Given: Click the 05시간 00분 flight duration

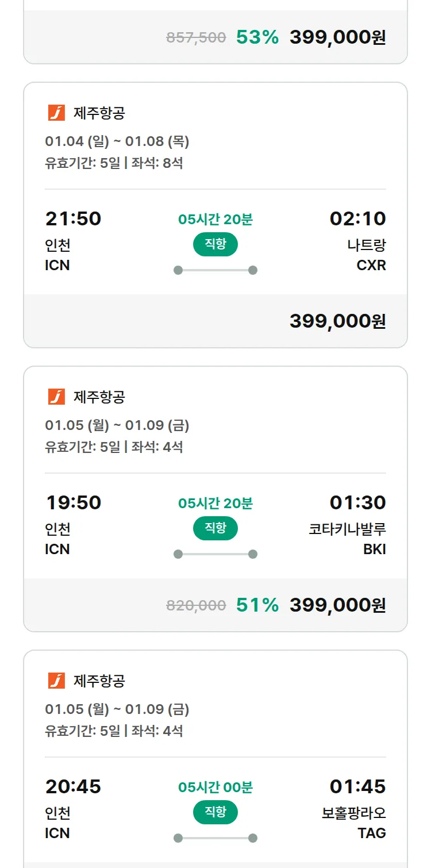Looking at the screenshot, I should pyautogui.click(x=215, y=787).
